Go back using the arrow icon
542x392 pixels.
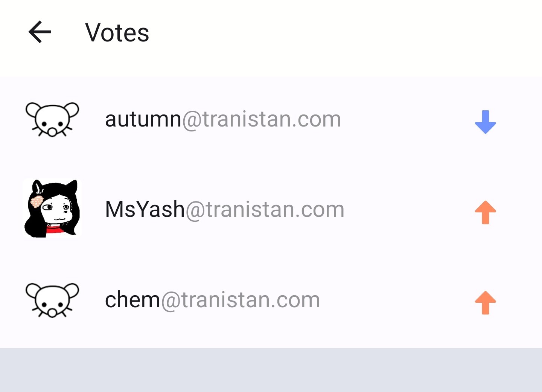pyautogui.click(x=40, y=32)
